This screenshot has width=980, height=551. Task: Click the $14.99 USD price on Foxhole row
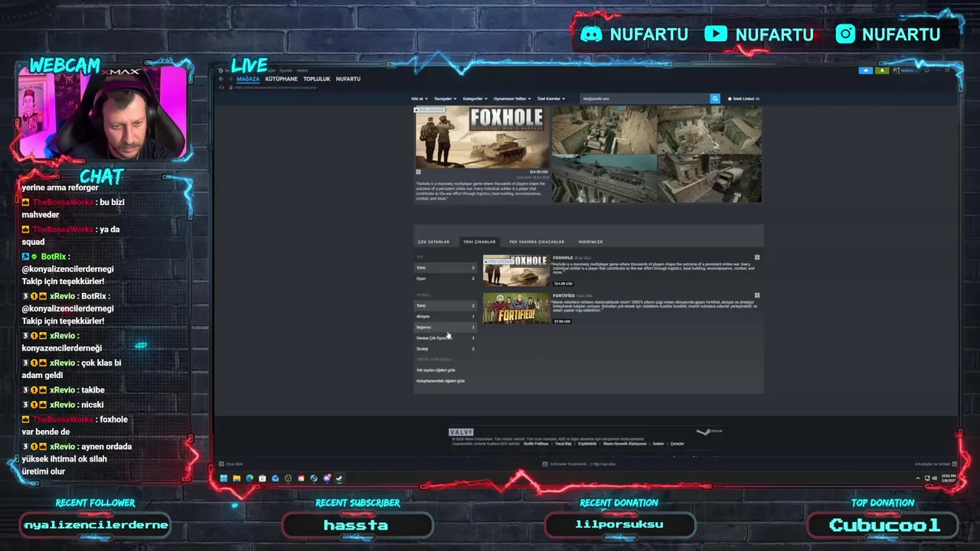[x=563, y=283]
